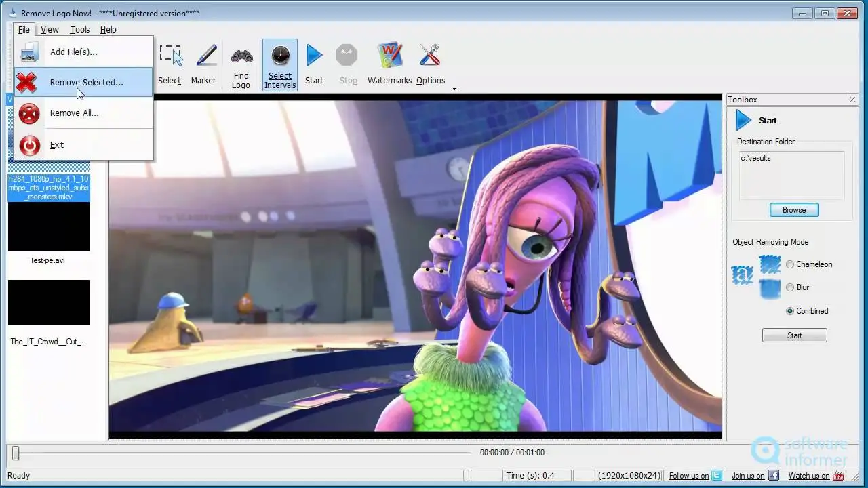Expand the toolbar overflow arrow
This screenshot has width=868, height=488.
tap(454, 89)
